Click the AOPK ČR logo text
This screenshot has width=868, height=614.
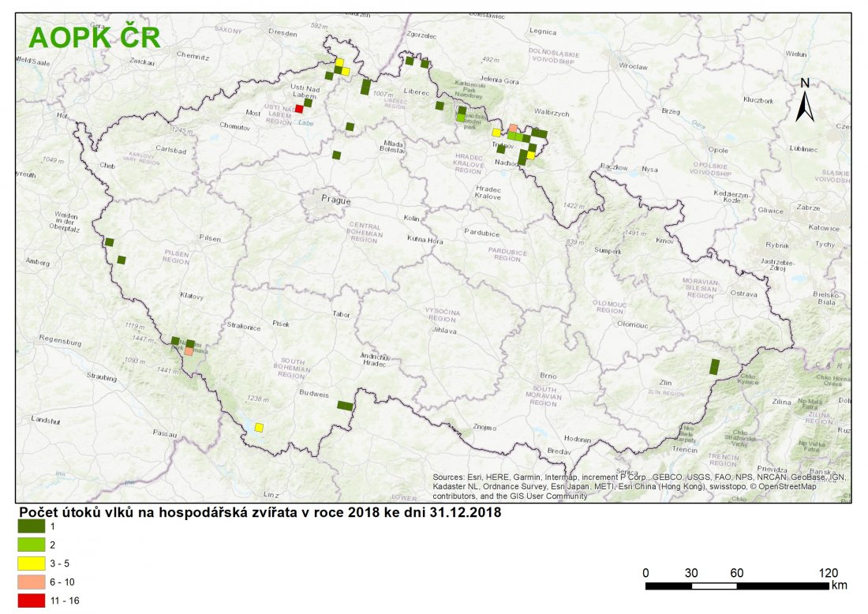94,37
